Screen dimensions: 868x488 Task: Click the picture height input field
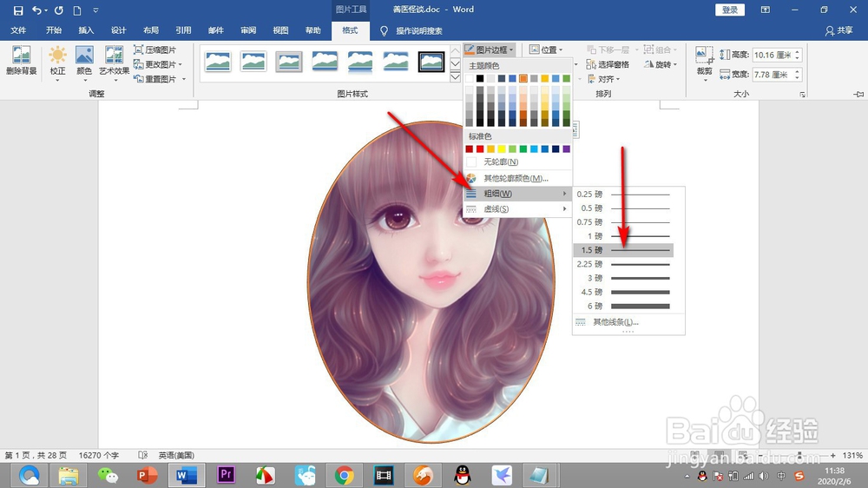coord(773,55)
